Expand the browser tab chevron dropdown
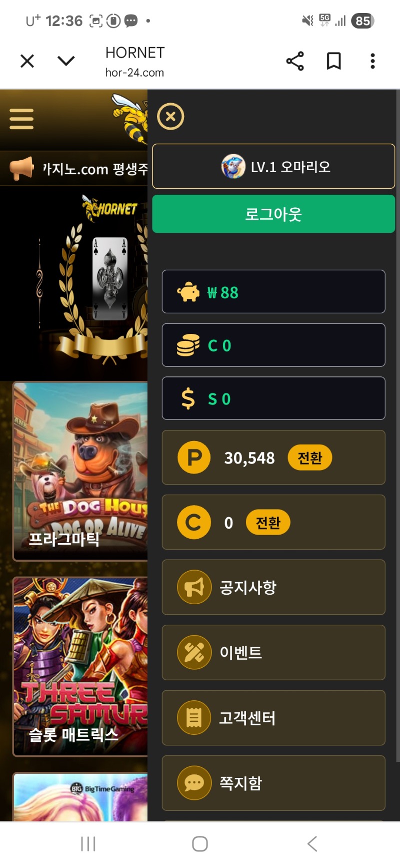 (x=66, y=61)
